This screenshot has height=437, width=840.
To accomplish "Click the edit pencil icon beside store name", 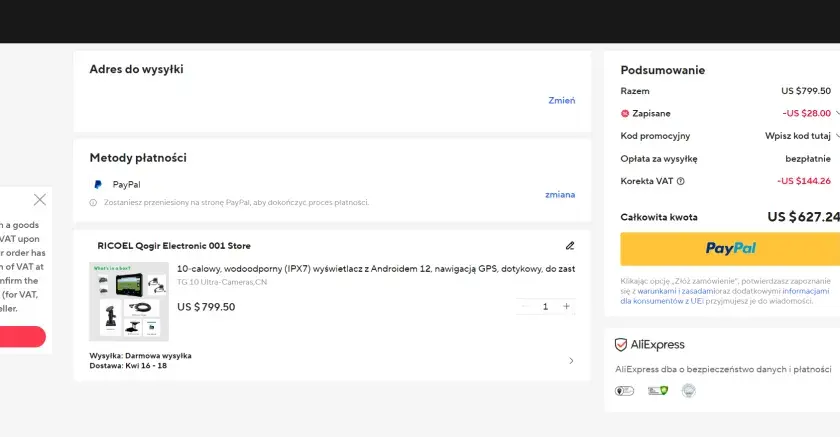I will 570,246.
